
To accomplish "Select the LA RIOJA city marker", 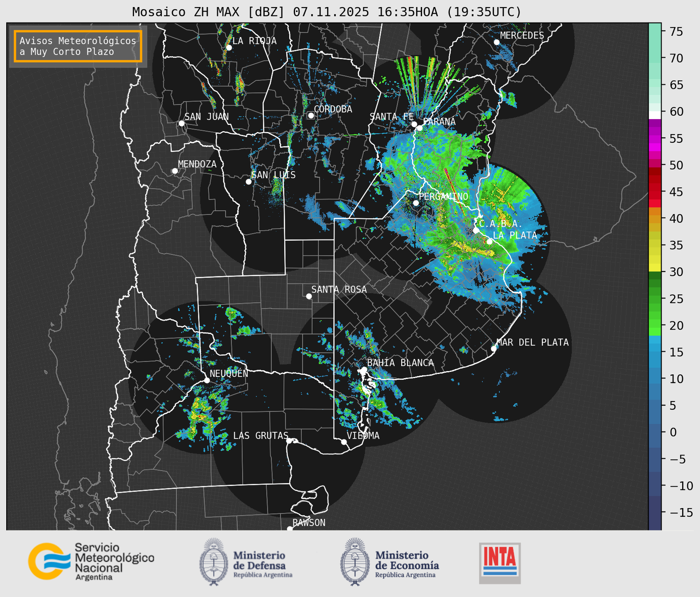I will (x=229, y=48).
